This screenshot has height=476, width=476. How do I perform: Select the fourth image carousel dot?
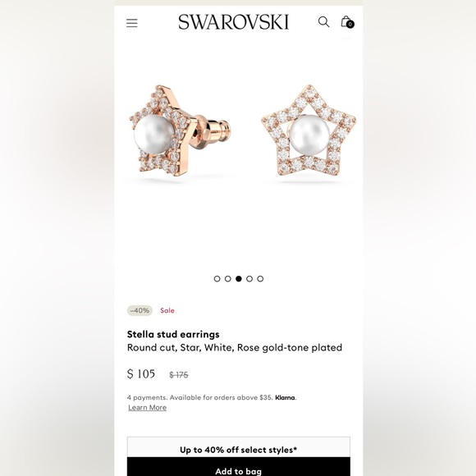point(249,279)
